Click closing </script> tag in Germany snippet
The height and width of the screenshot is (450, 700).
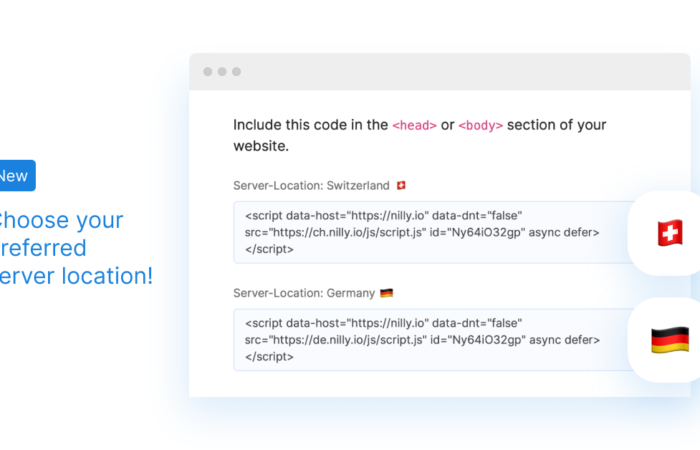(x=269, y=357)
